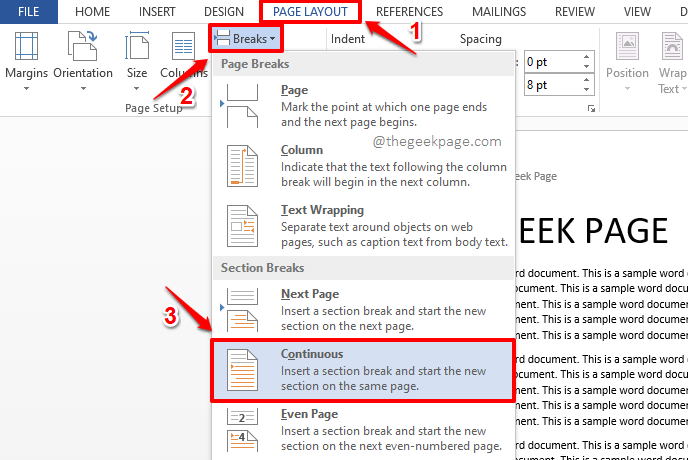Click the Columns icon
This screenshot has width=688, height=460.
183,46
